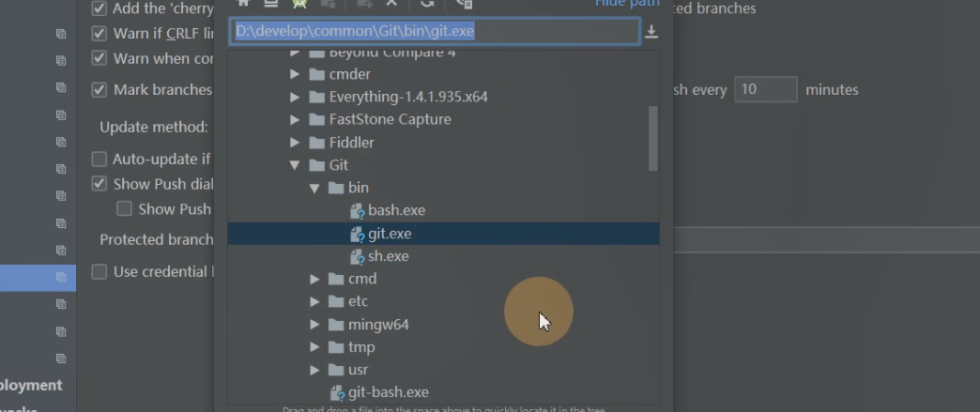Click the mingw64 folder icon
980x412 pixels.
point(336,325)
